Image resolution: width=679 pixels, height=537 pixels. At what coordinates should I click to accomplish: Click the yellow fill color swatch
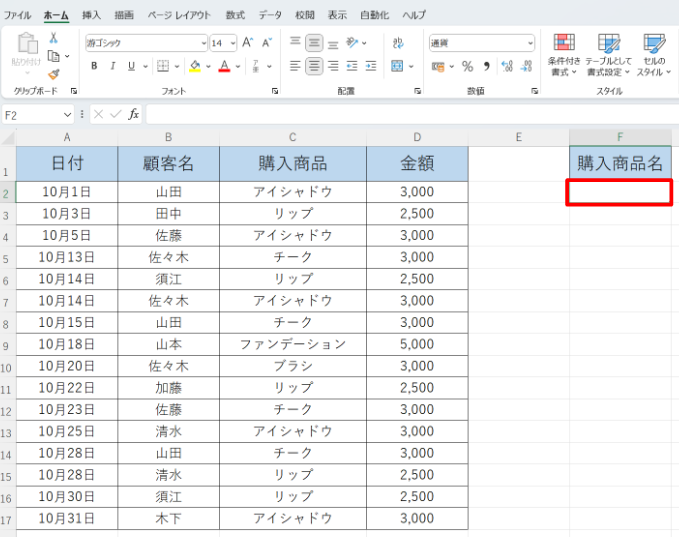pos(194,66)
